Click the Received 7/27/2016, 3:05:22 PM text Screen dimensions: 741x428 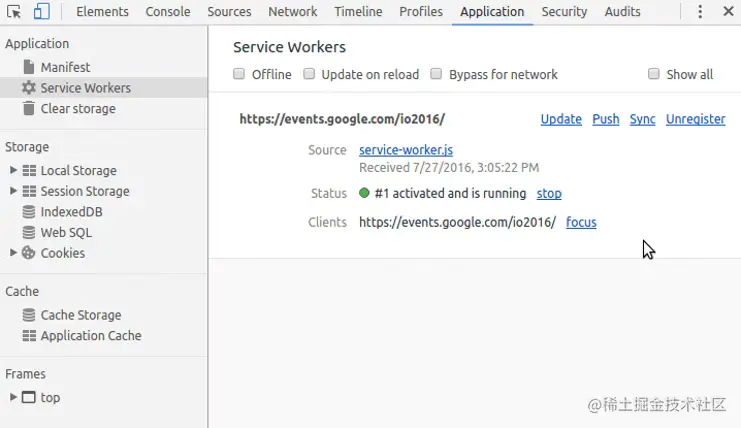pyautogui.click(x=449, y=168)
